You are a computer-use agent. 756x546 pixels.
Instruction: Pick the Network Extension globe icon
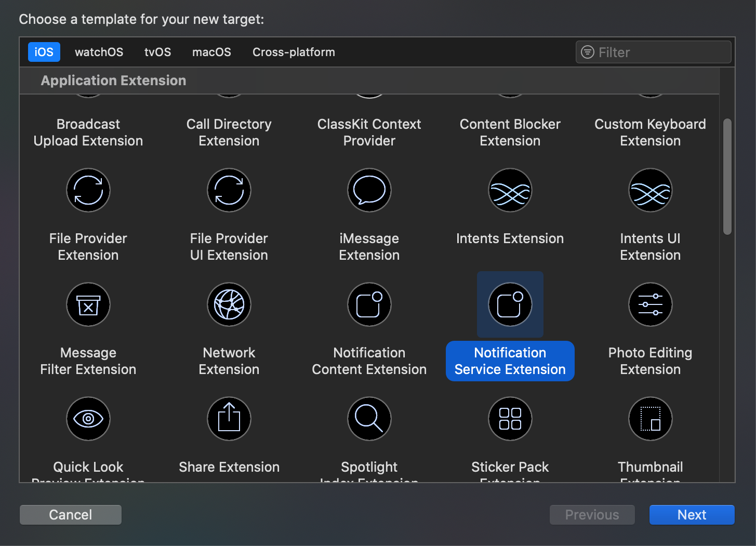229,304
